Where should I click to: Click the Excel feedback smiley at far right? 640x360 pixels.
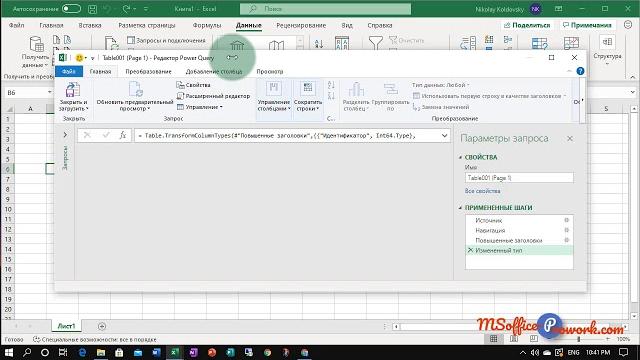click(628, 25)
